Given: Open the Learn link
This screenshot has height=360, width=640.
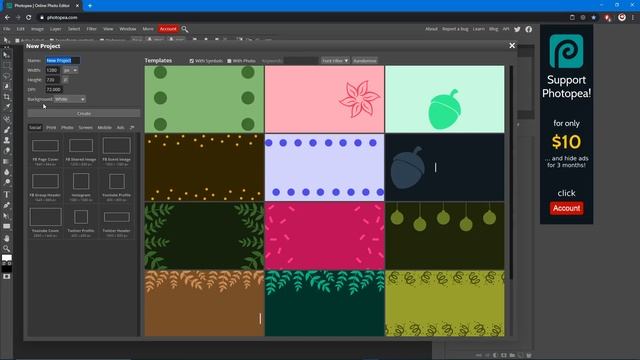Looking at the screenshot, I should (478, 29).
